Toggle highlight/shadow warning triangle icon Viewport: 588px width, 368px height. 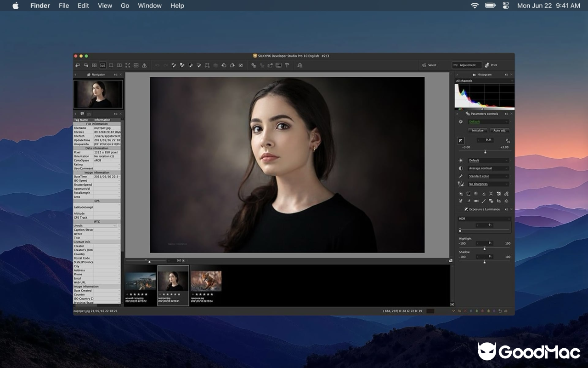click(144, 65)
